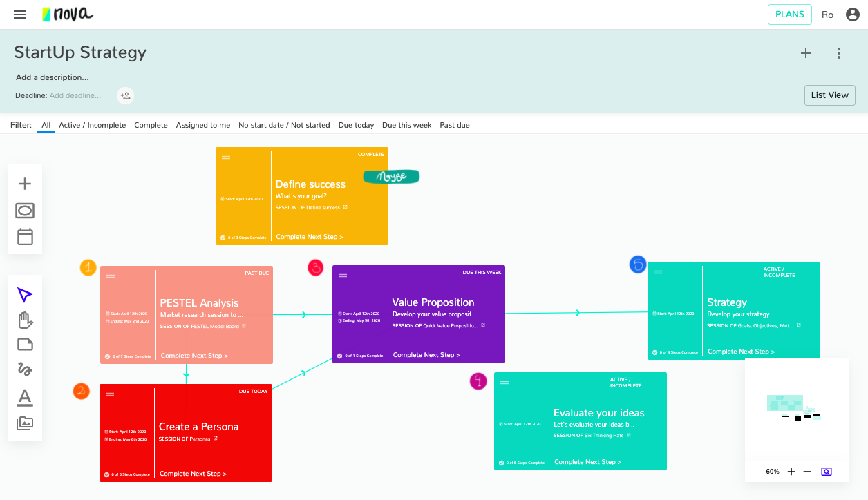Click the Add deadline field
868x500 pixels.
[75, 95]
